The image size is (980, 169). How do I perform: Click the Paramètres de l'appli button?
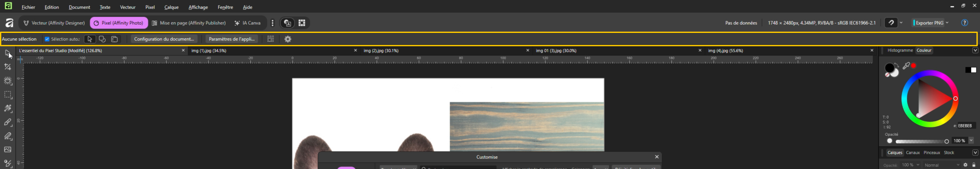[232, 39]
